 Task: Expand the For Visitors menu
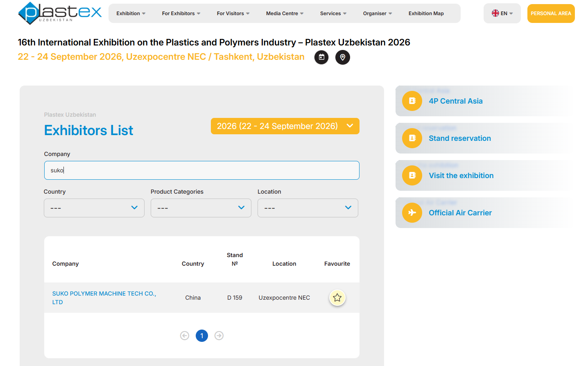pos(233,14)
